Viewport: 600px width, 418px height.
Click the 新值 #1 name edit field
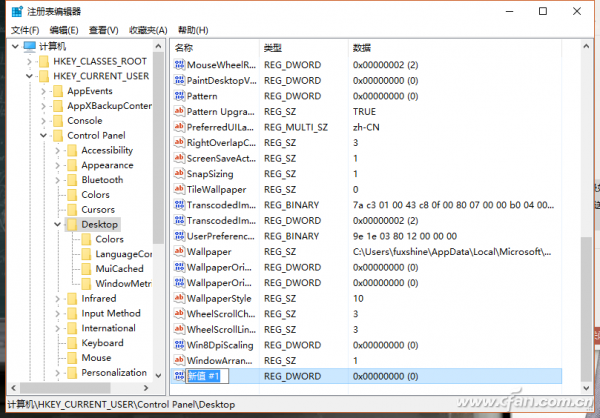point(207,376)
